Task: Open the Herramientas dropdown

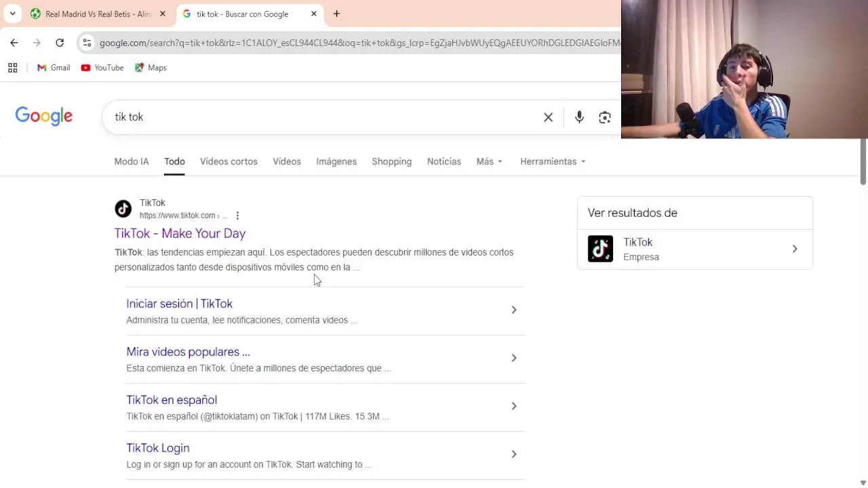Action: point(553,161)
